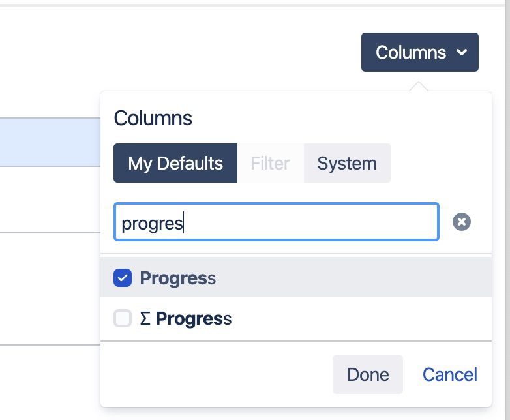Select the disabled Filter tab
Screen dimensions: 510x420
click(x=270, y=163)
